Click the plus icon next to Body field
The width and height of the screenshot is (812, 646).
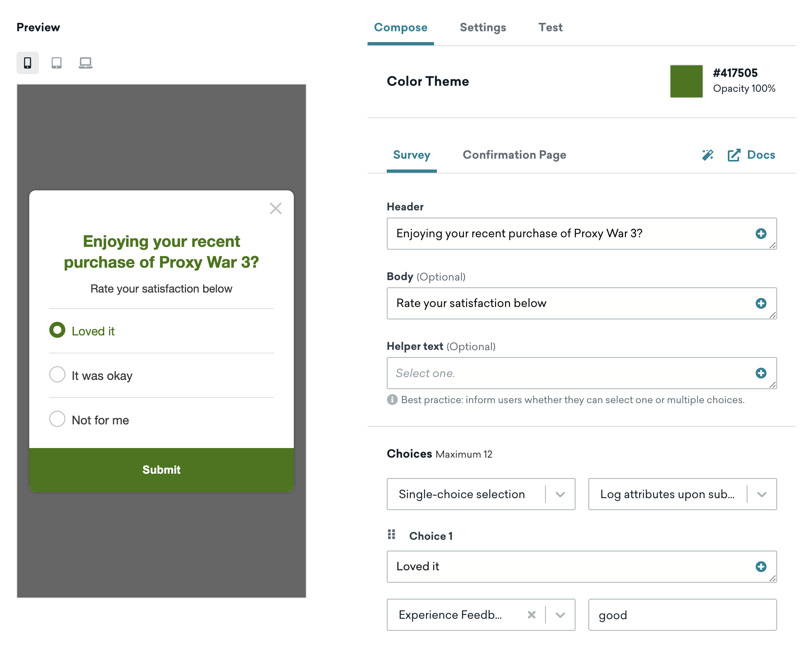tap(761, 303)
